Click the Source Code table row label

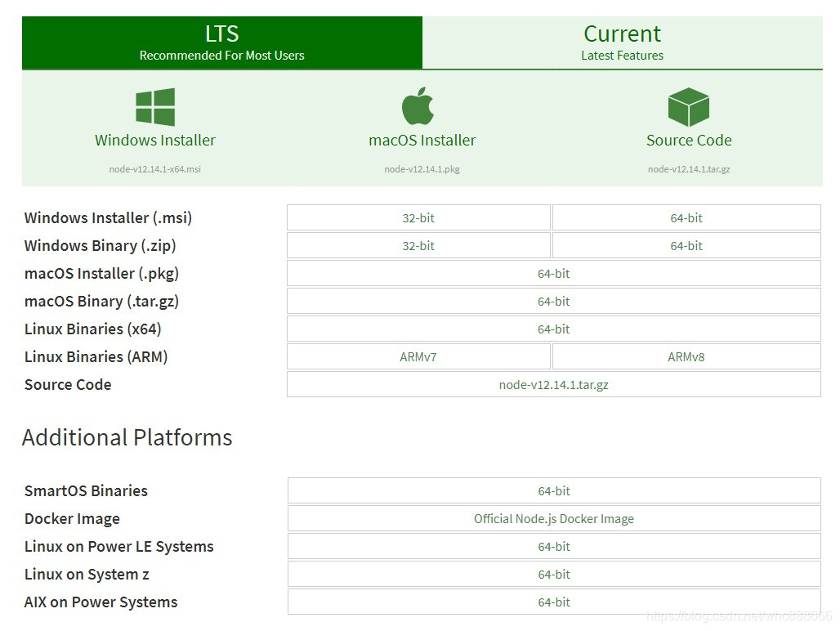click(68, 385)
